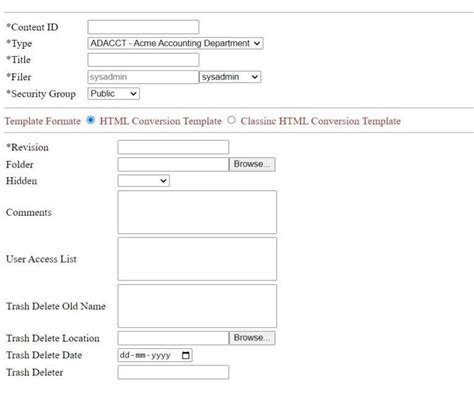Choose Classinc HTML Conversion Template radio button

231,120
